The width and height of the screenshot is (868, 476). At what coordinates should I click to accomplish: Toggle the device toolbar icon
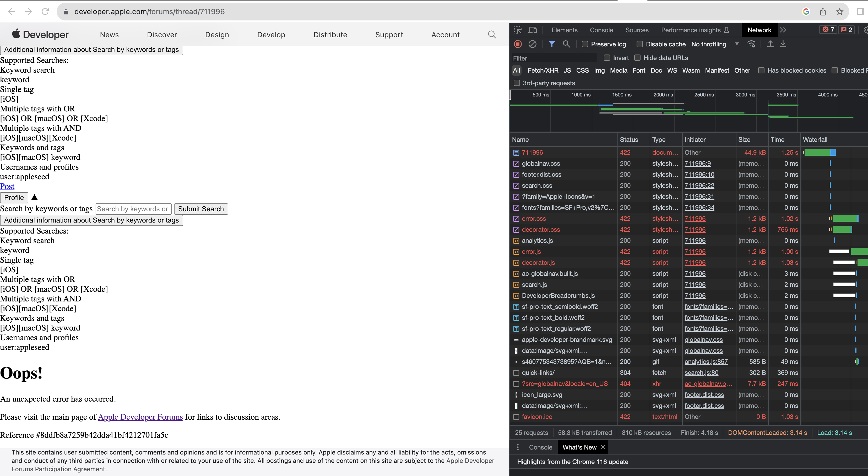pos(533,30)
